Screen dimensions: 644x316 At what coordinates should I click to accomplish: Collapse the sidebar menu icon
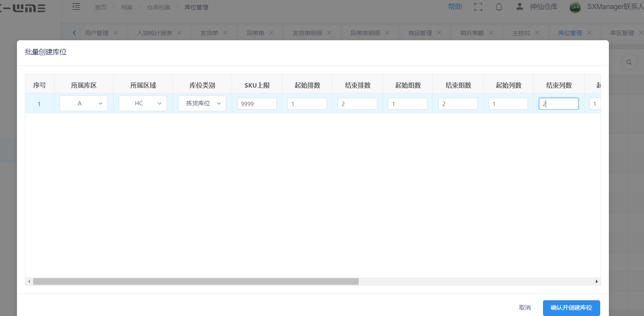pyautogui.click(x=76, y=7)
